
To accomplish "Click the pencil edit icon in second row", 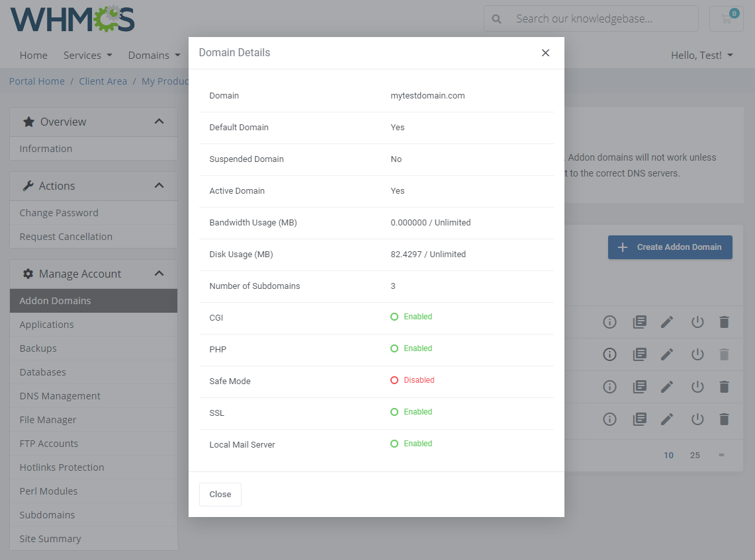I will tap(667, 354).
